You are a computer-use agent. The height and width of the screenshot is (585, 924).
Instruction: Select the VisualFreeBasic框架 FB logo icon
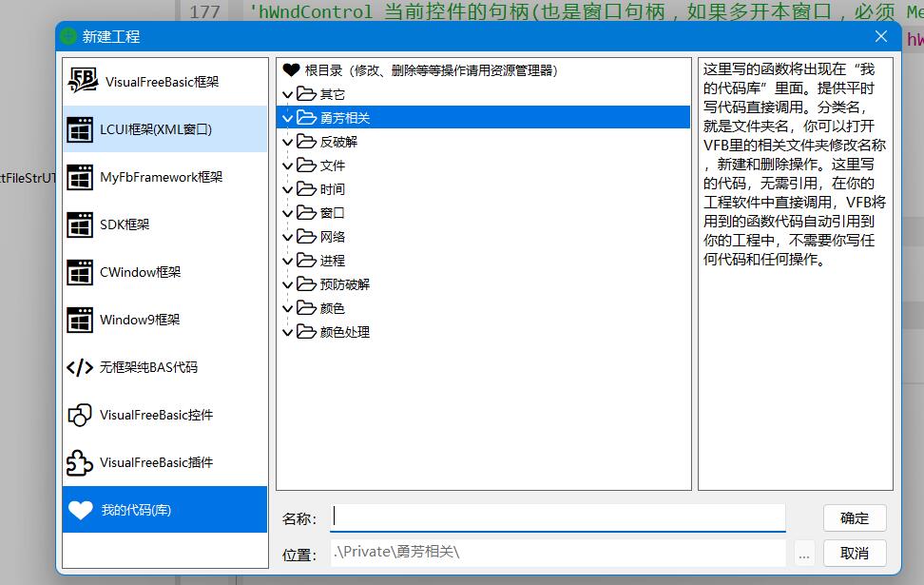83,82
